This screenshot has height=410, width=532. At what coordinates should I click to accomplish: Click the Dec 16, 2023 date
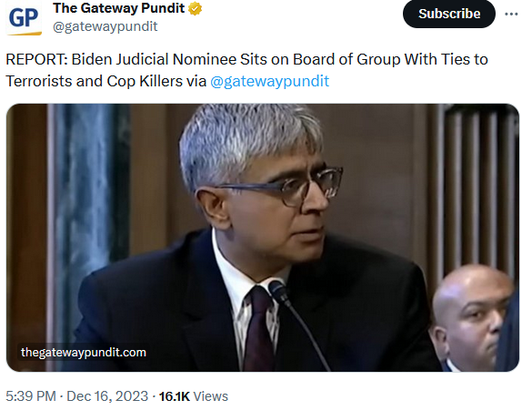107,396
